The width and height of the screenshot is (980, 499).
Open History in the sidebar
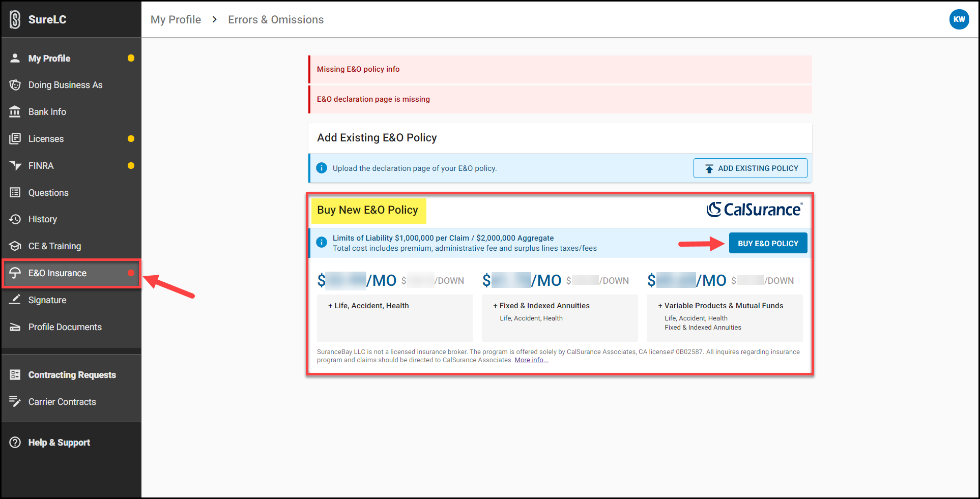point(71,219)
